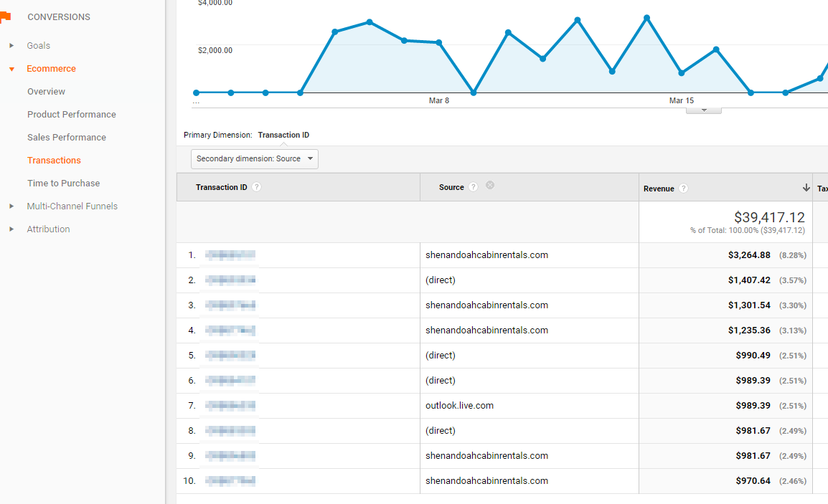Open Time to Purchase report
The height and width of the screenshot is (504, 828).
tap(63, 184)
